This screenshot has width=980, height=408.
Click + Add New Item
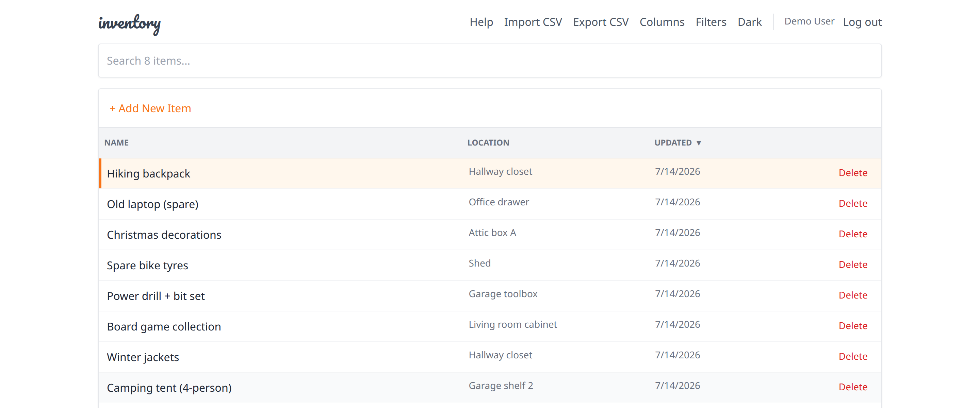pyautogui.click(x=150, y=108)
